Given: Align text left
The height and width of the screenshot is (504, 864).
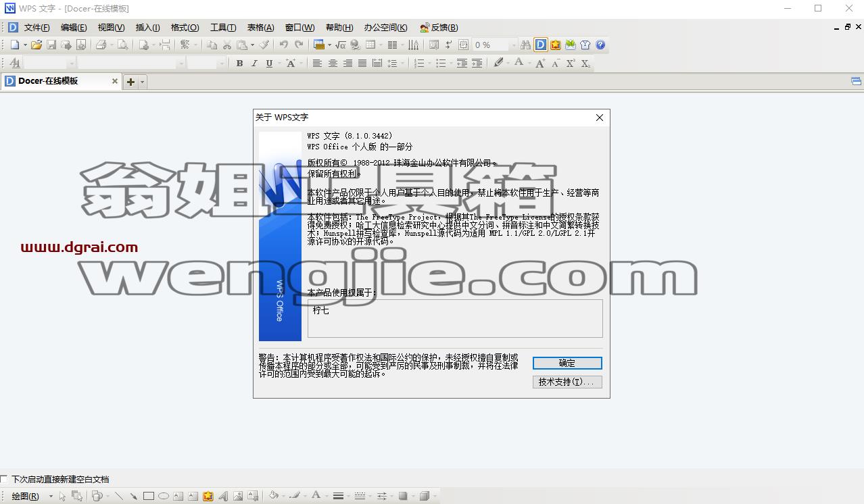Looking at the screenshot, I should 317,63.
